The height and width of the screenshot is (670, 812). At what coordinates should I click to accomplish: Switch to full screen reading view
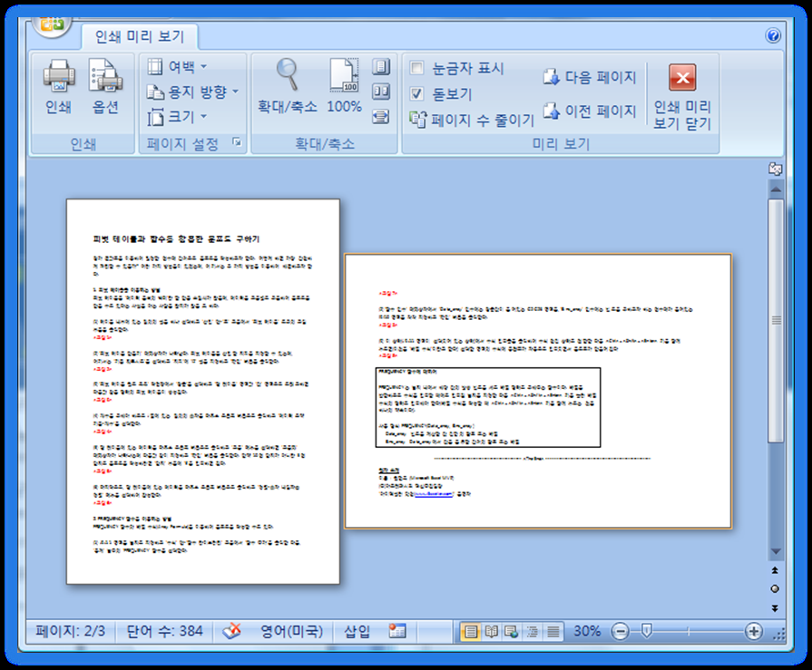pyautogui.click(x=492, y=631)
